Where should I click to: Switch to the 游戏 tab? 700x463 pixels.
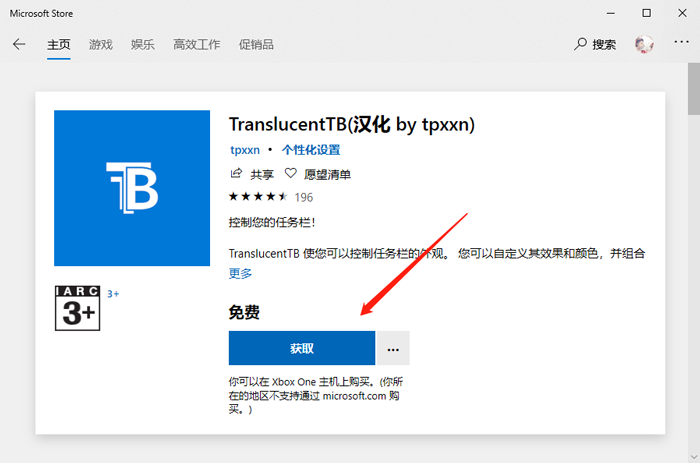coord(100,45)
